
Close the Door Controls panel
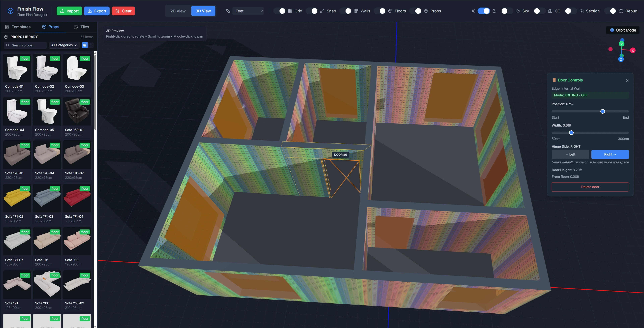click(x=627, y=80)
